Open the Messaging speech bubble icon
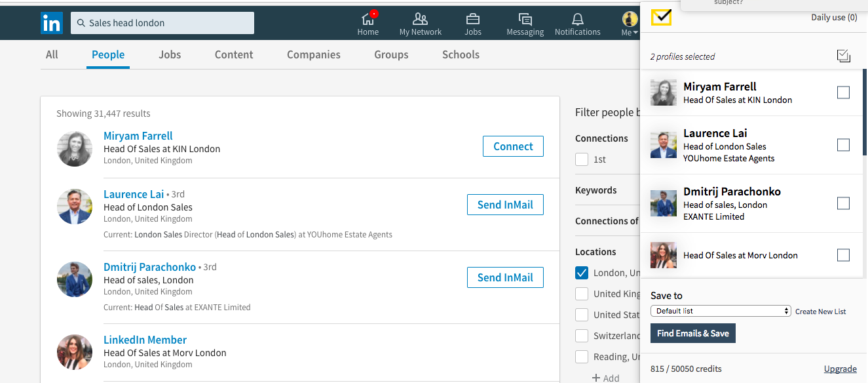This screenshot has height=383, width=868. tap(524, 19)
